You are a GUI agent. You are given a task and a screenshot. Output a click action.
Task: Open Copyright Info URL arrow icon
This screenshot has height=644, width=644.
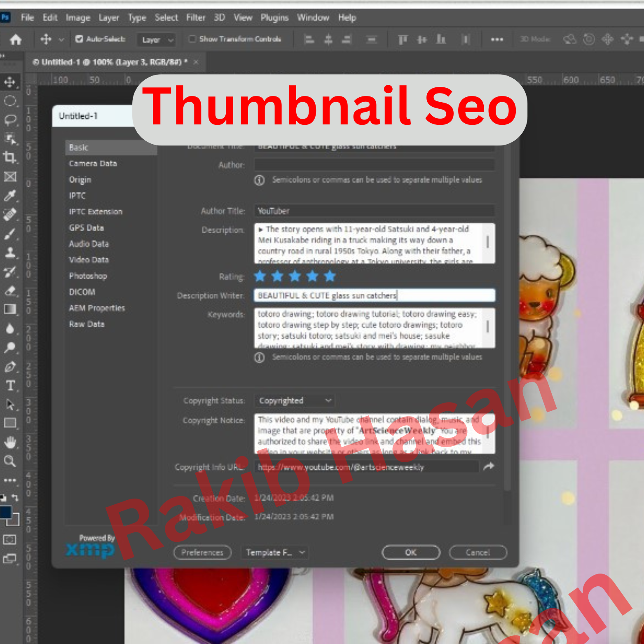click(x=489, y=467)
